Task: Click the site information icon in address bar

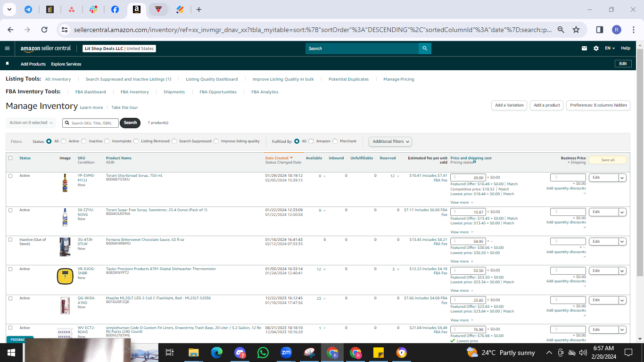Action: click(x=65, y=30)
